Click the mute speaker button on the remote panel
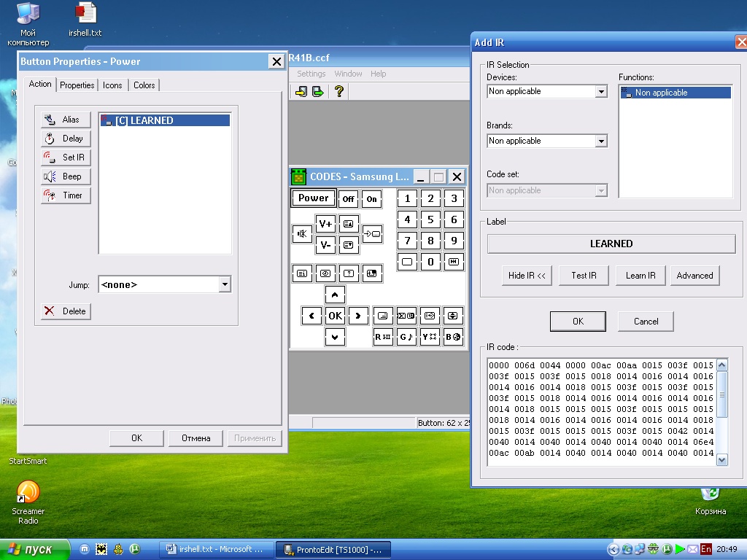Screen dimensions: 747x560 click(302, 234)
